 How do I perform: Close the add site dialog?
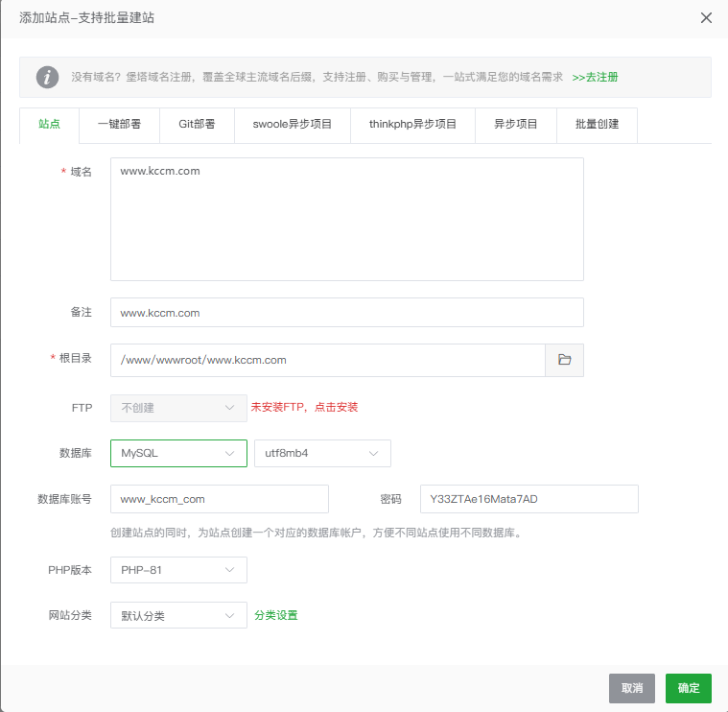[706, 17]
